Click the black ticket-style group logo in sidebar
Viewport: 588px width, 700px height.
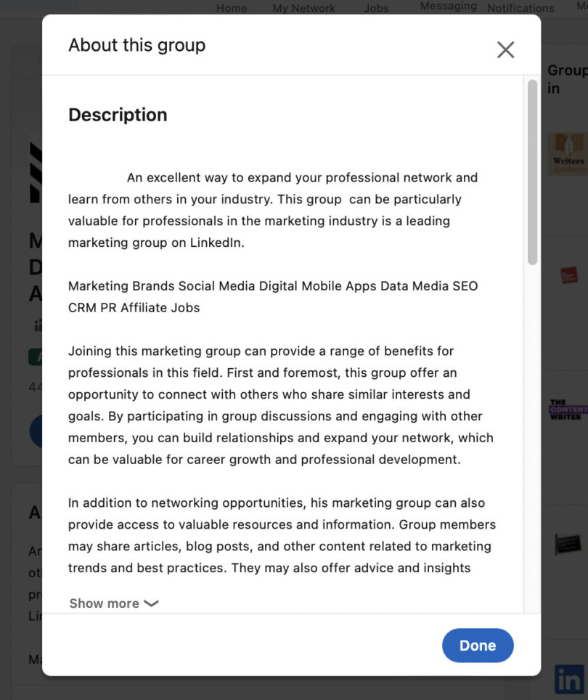tap(568, 544)
